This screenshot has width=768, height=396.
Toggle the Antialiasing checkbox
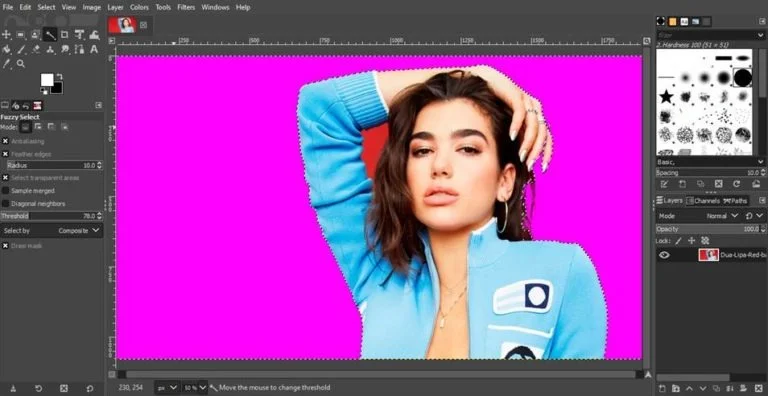coord(5,141)
